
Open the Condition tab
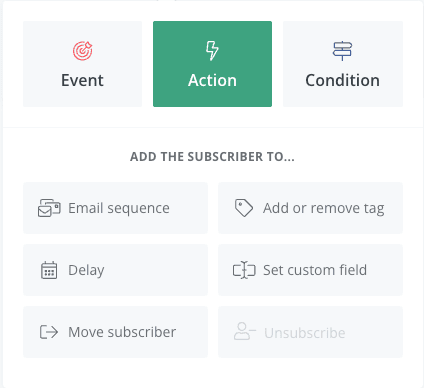pyautogui.click(x=343, y=64)
